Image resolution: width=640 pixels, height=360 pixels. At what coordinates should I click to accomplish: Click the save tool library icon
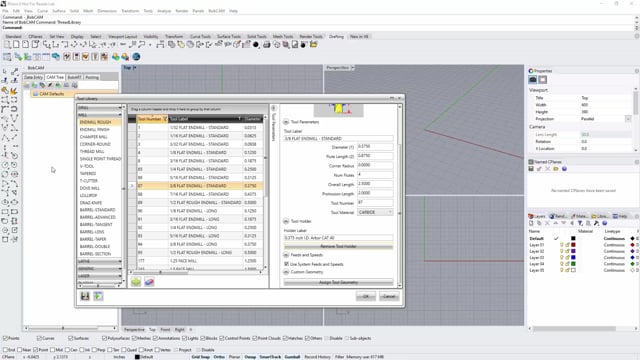click(x=85, y=296)
